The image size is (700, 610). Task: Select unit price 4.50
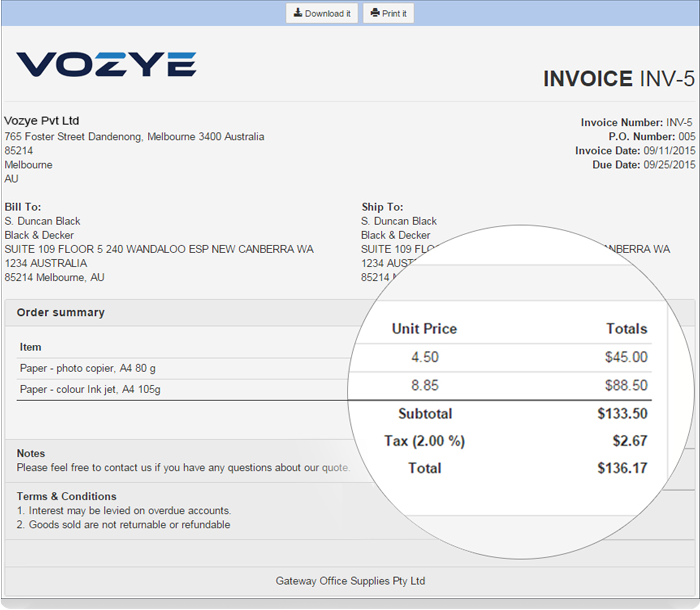(425, 357)
